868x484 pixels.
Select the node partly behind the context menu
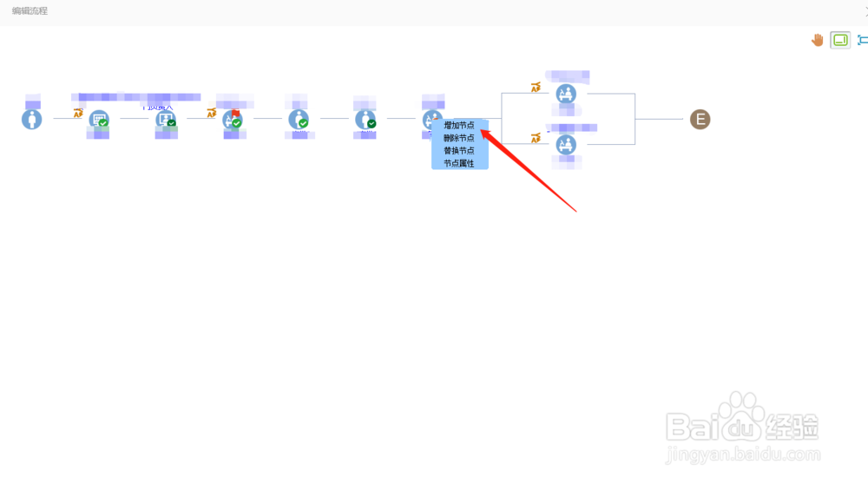431,118
